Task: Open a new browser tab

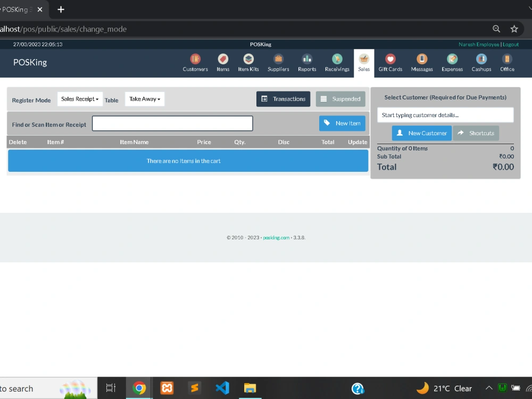Action: click(61, 10)
